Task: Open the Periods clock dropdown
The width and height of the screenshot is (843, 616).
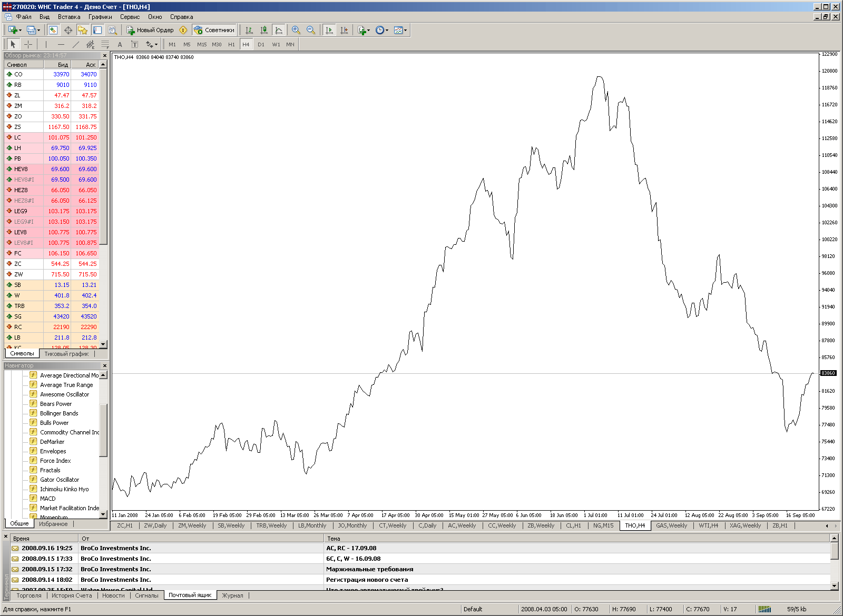Action: click(x=382, y=30)
